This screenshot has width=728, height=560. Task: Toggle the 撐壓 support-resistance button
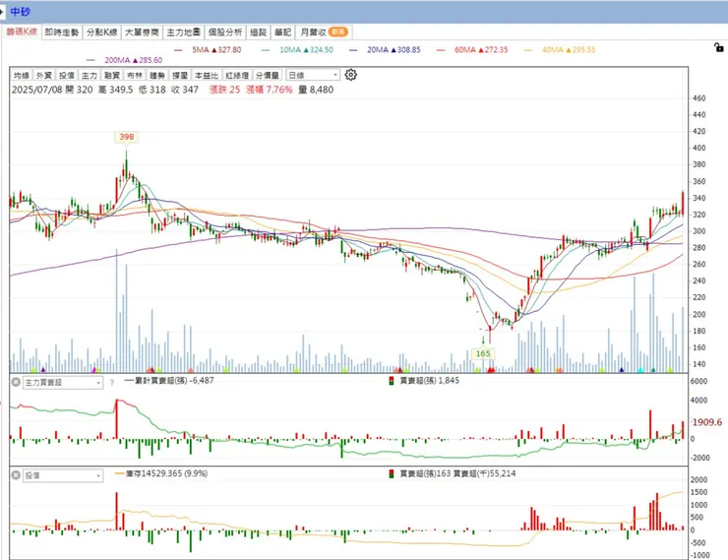180,75
